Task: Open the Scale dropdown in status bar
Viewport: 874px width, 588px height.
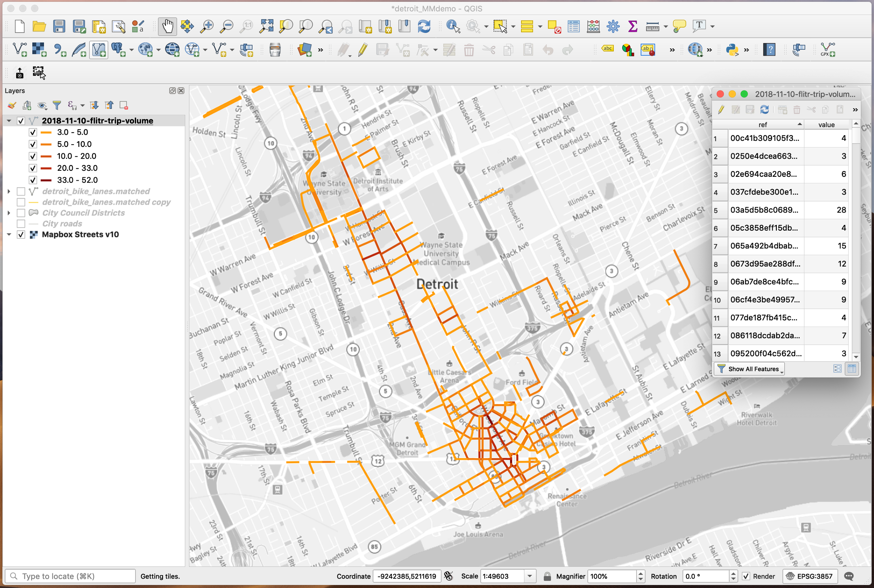Action: click(x=530, y=576)
